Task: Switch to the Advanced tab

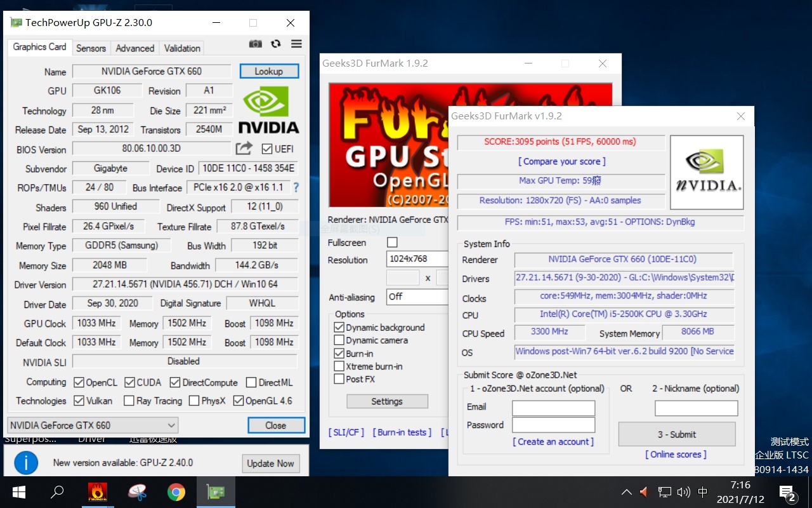Action: tap(135, 48)
